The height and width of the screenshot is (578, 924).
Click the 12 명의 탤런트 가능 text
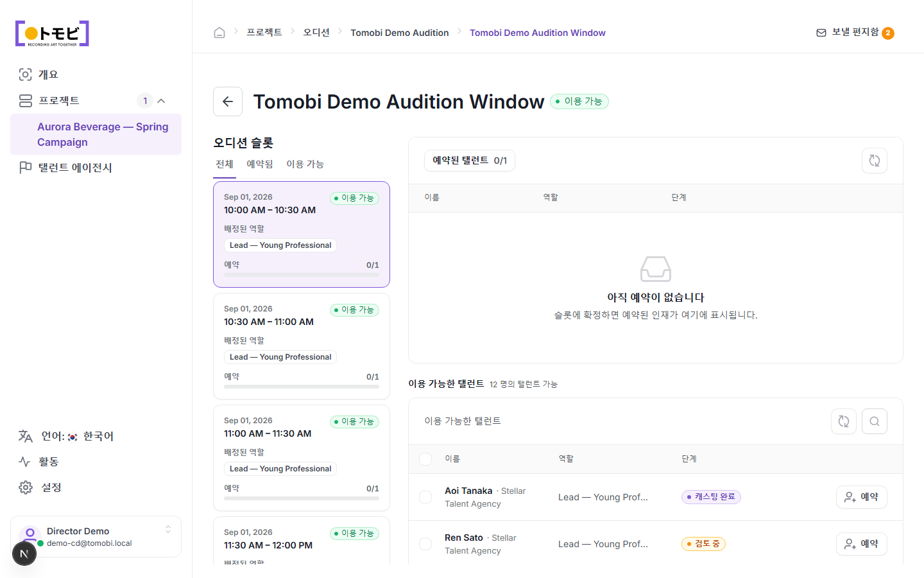pyautogui.click(x=524, y=384)
